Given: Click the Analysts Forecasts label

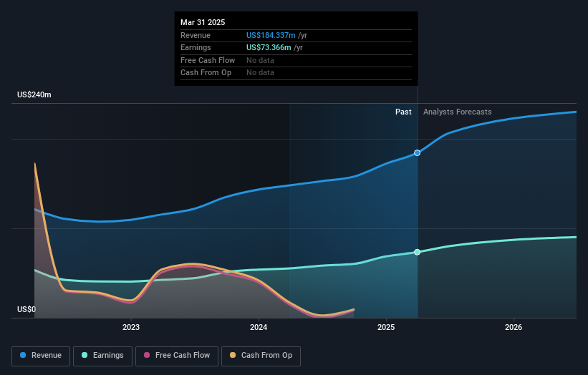Looking at the screenshot, I should tap(457, 112).
